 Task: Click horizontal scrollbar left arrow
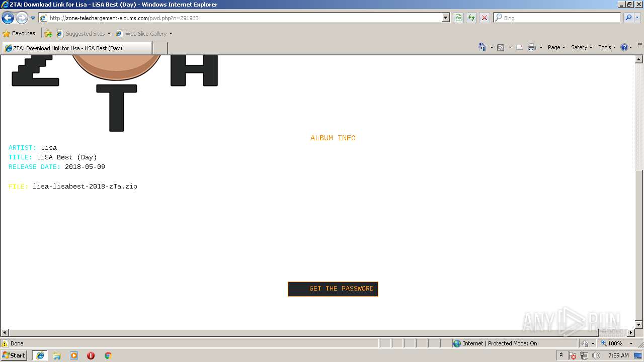click(x=5, y=333)
